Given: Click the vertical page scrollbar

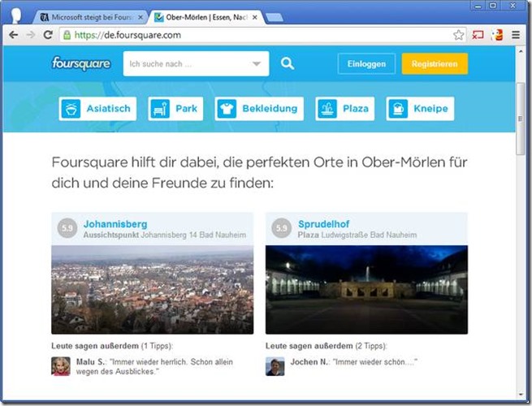Looking at the screenshot, I should pos(521,106).
